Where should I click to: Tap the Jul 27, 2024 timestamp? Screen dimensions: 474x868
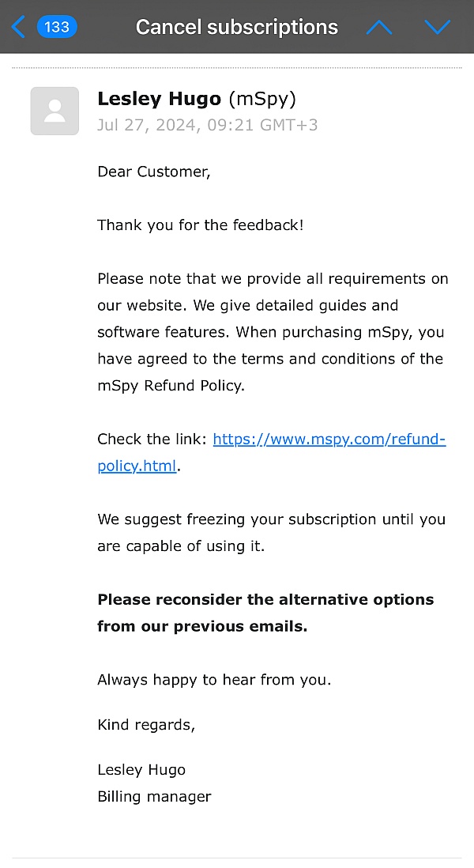pyautogui.click(x=207, y=125)
